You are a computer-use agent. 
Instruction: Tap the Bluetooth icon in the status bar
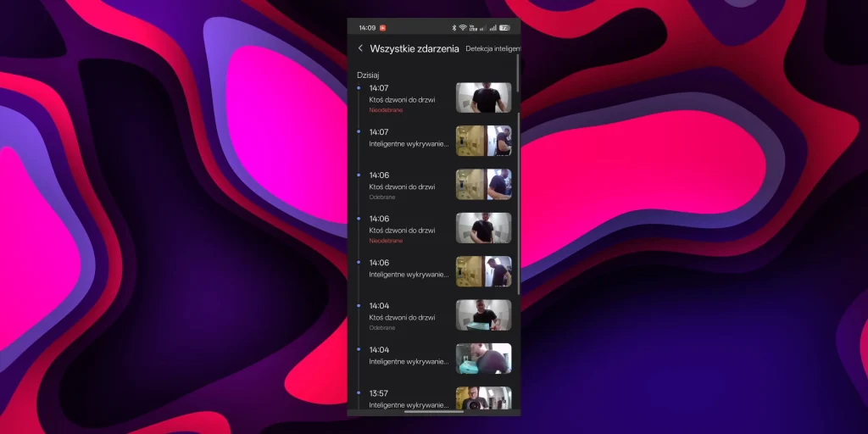coord(454,28)
